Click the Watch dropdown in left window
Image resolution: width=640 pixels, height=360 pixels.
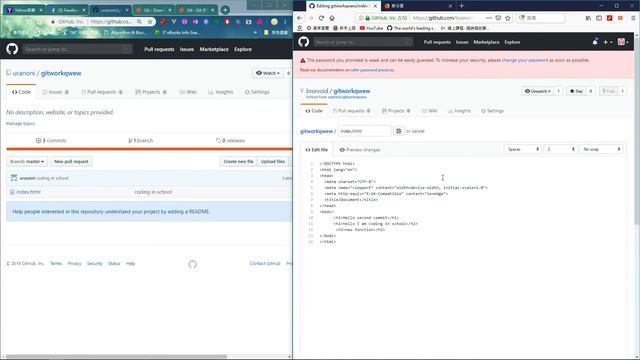(268, 73)
